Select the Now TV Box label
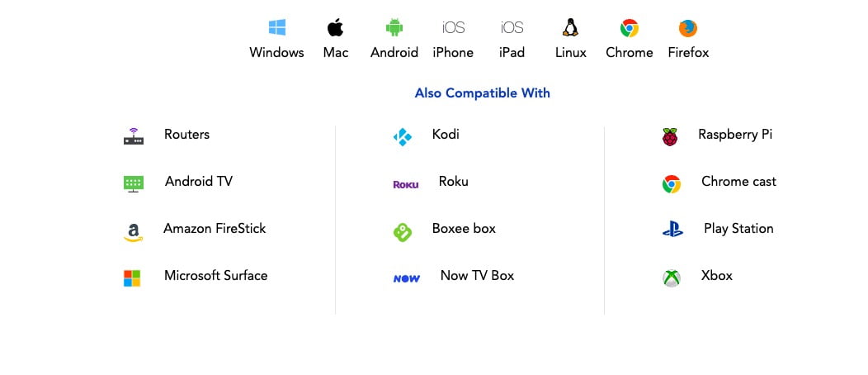This screenshot has width=868, height=375. pos(477,276)
